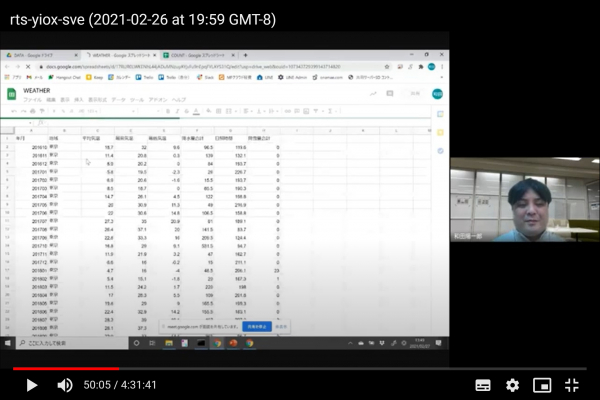
Task: Click the video title rts-yiox-sve
Action: click(142, 19)
